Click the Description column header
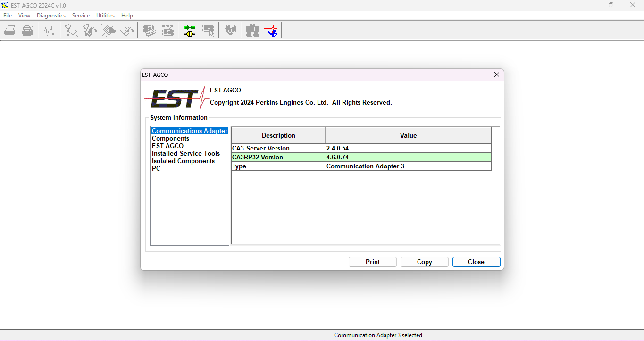 click(x=278, y=135)
